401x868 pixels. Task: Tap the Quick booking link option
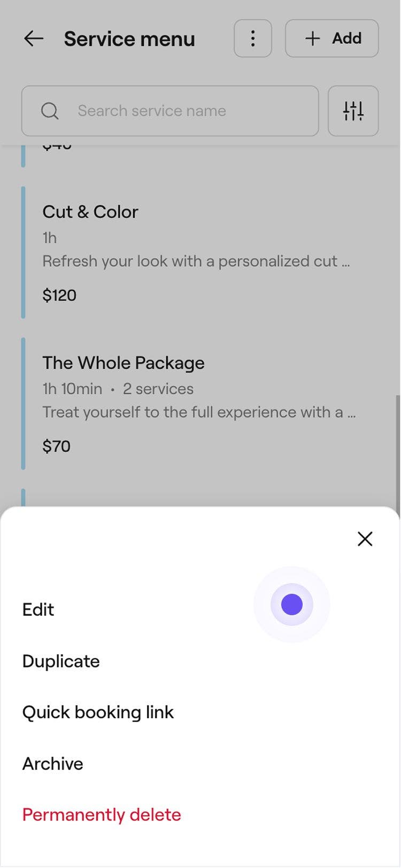tap(98, 712)
